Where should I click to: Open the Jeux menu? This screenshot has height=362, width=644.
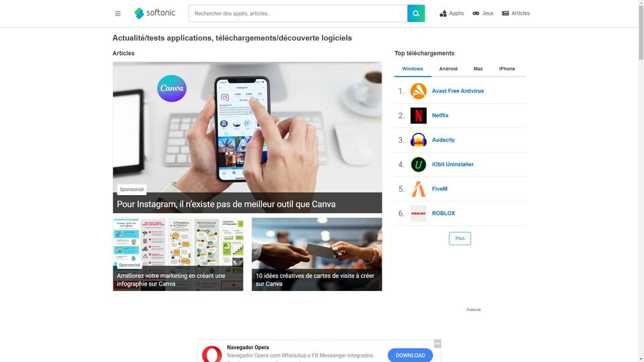(x=482, y=13)
